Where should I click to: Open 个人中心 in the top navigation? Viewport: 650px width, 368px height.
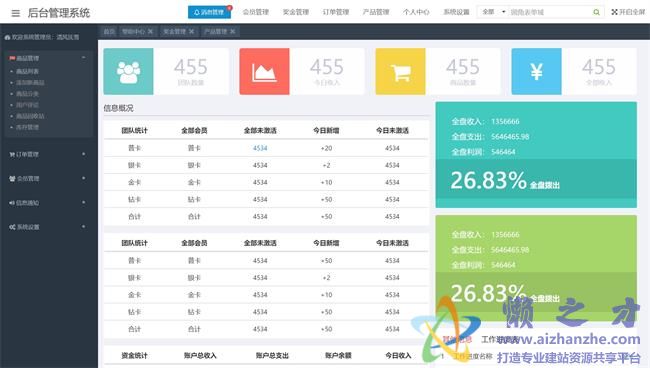pos(416,12)
